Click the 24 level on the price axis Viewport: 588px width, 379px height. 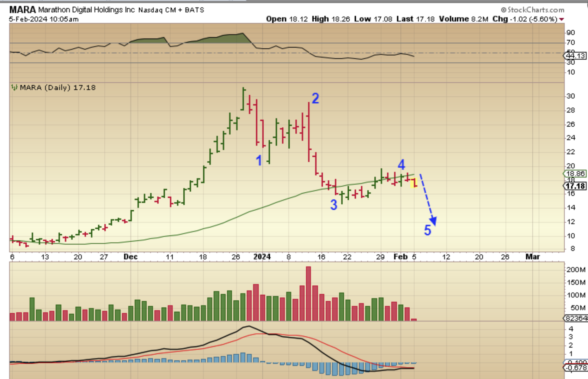tap(570, 138)
